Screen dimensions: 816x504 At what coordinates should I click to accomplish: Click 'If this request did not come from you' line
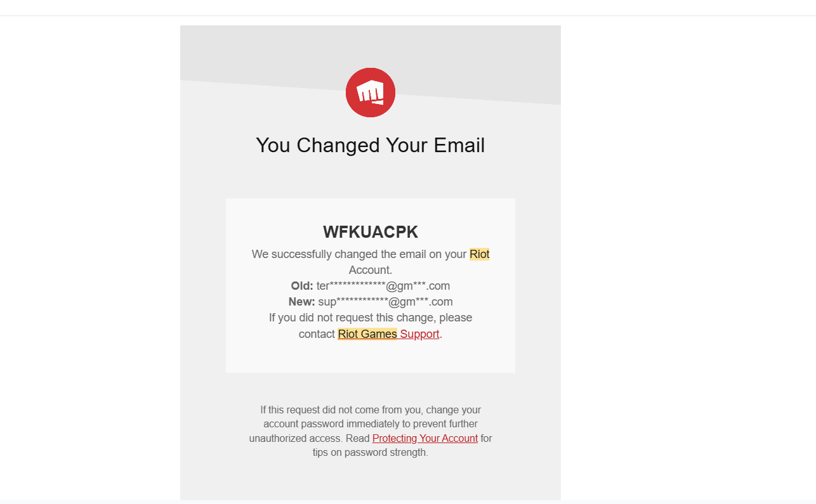tap(370, 410)
